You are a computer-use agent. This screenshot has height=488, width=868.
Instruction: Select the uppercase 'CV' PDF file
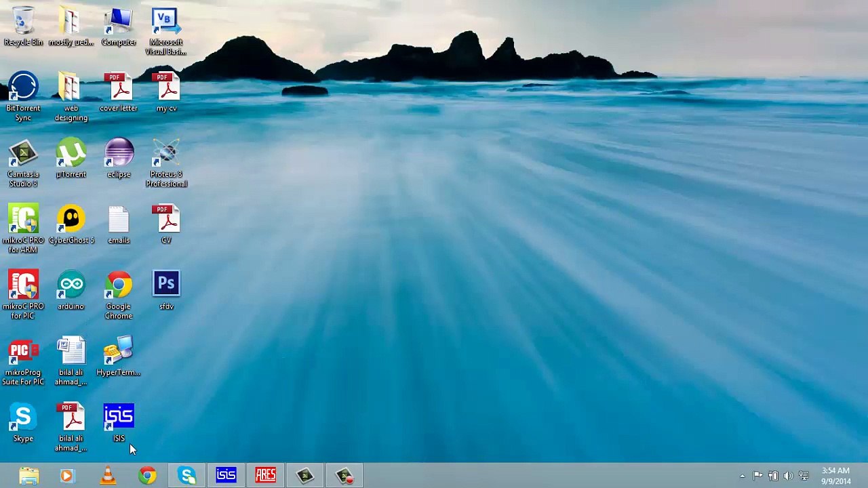tap(166, 224)
